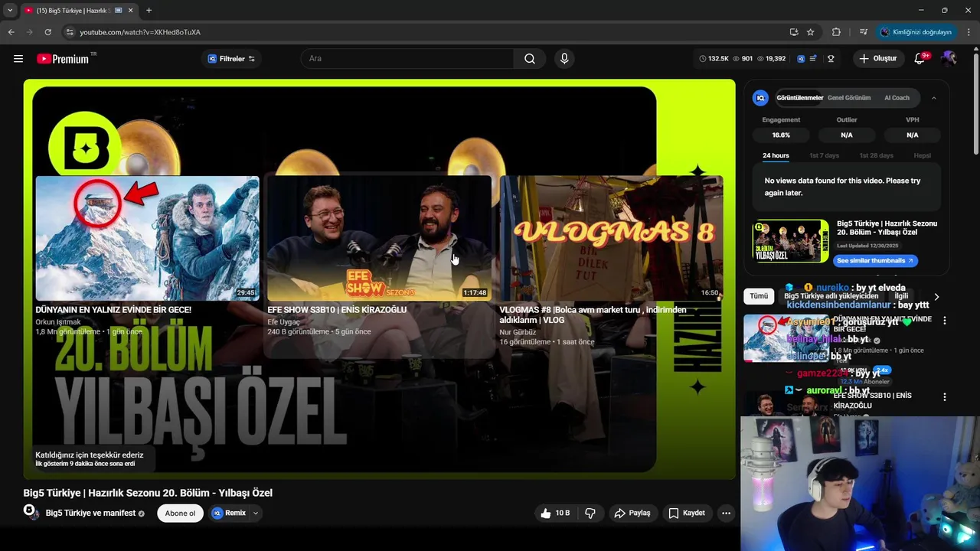Click the Remix button
Image resolution: width=980 pixels, height=551 pixels.
[x=229, y=514]
